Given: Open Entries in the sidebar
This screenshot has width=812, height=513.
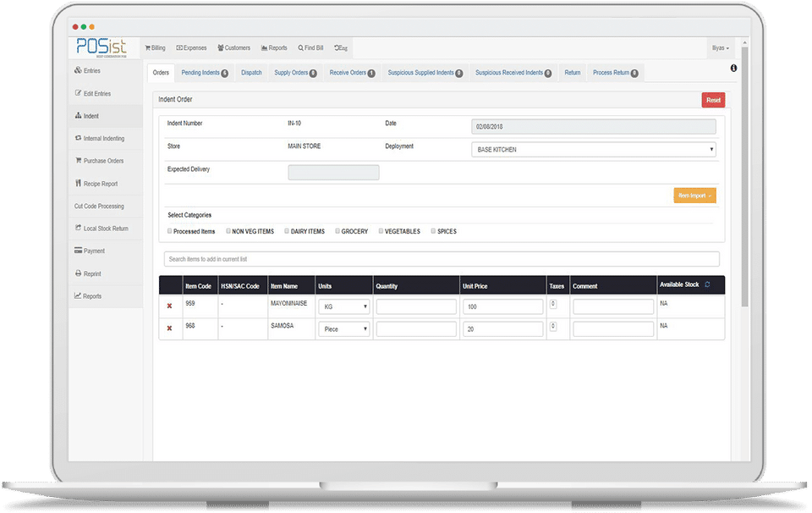Looking at the screenshot, I should click(87, 70).
